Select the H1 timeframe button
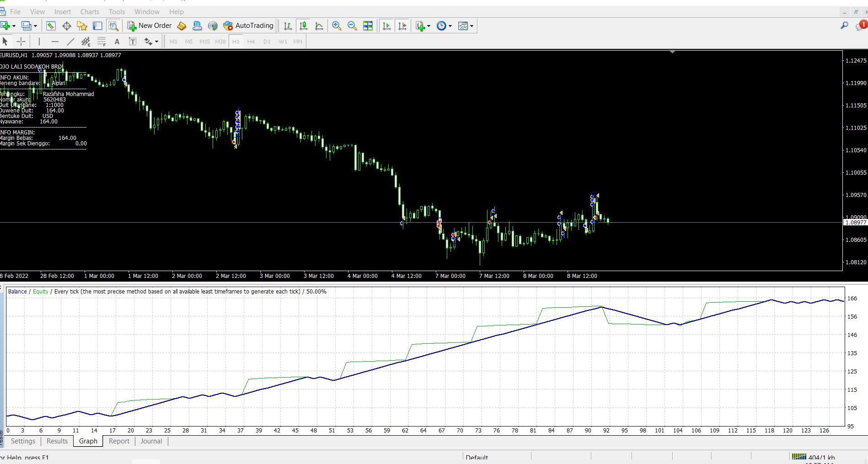The image size is (868, 464). (x=236, y=42)
